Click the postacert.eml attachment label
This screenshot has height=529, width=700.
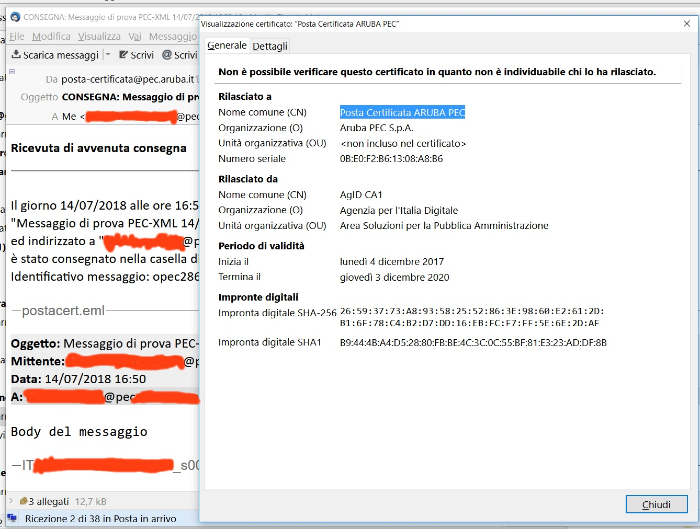click(63, 310)
